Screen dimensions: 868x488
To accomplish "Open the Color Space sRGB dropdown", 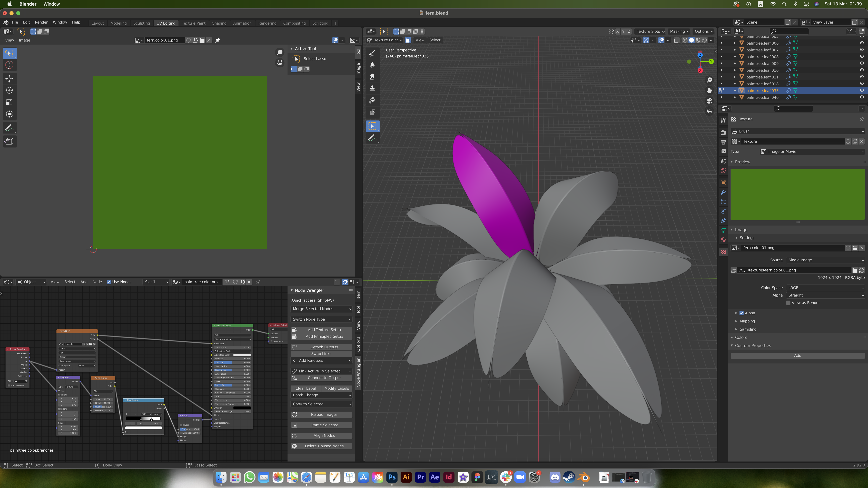I will (x=826, y=288).
